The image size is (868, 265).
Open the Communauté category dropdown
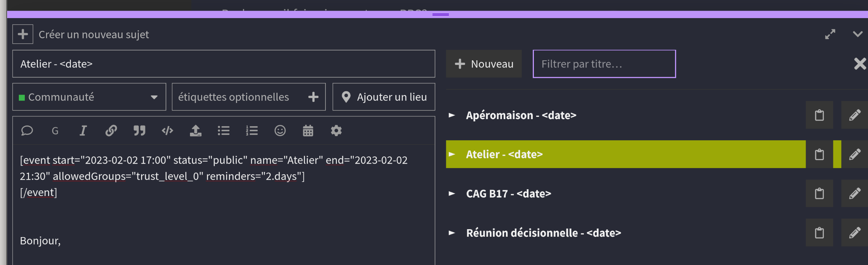point(89,97)
